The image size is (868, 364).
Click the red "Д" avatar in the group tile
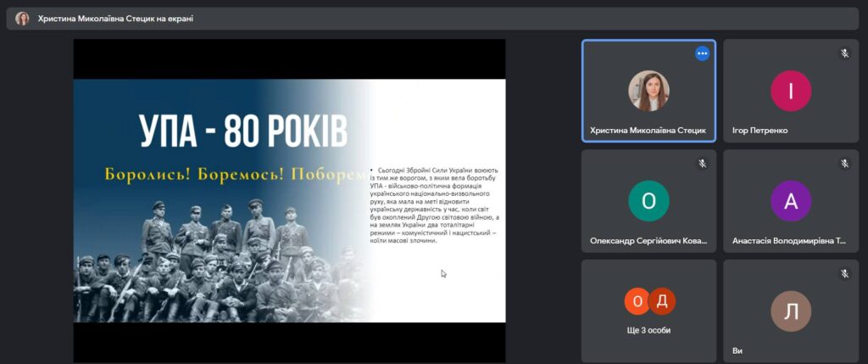661,301
